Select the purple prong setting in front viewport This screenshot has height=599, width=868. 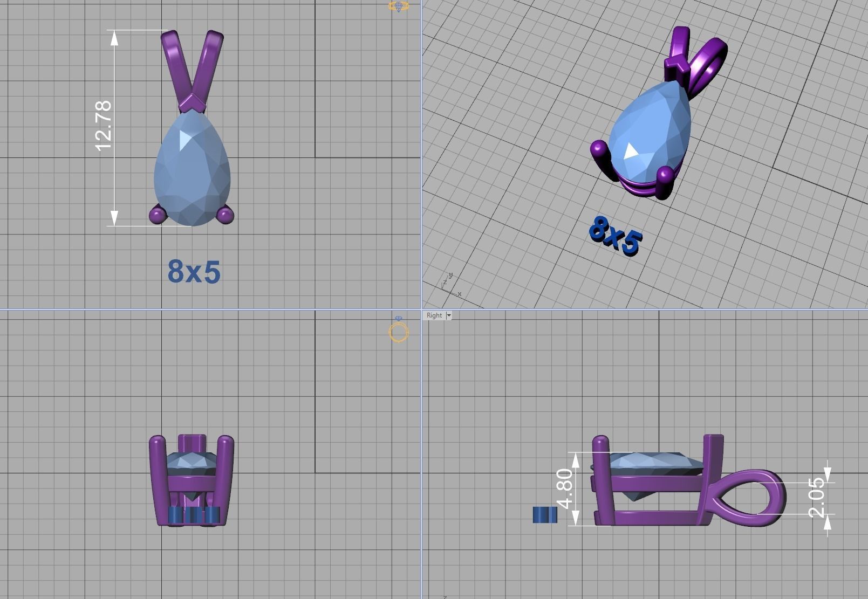pyautogui.click(x=192, y=480)
